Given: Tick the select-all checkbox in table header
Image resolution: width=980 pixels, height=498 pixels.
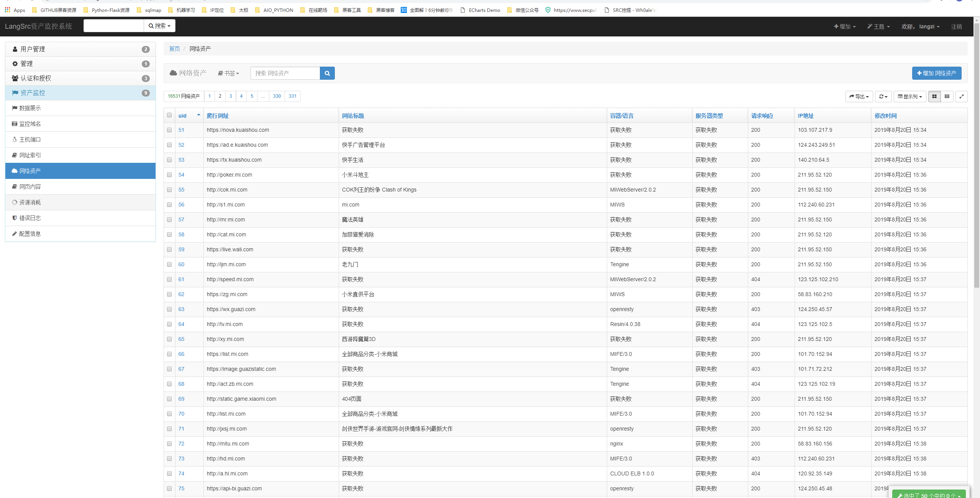Looking at the screenshot, I should point(169,115).
